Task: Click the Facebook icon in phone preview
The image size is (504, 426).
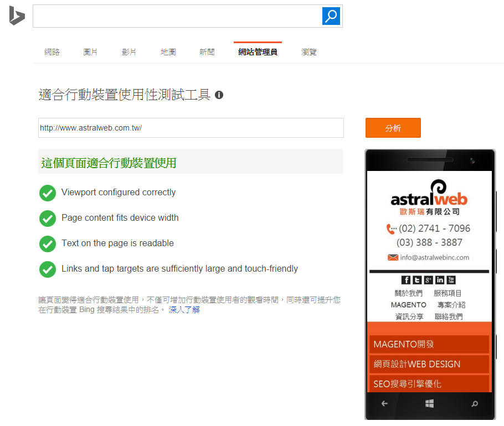Action: click(x=405, y=280)
